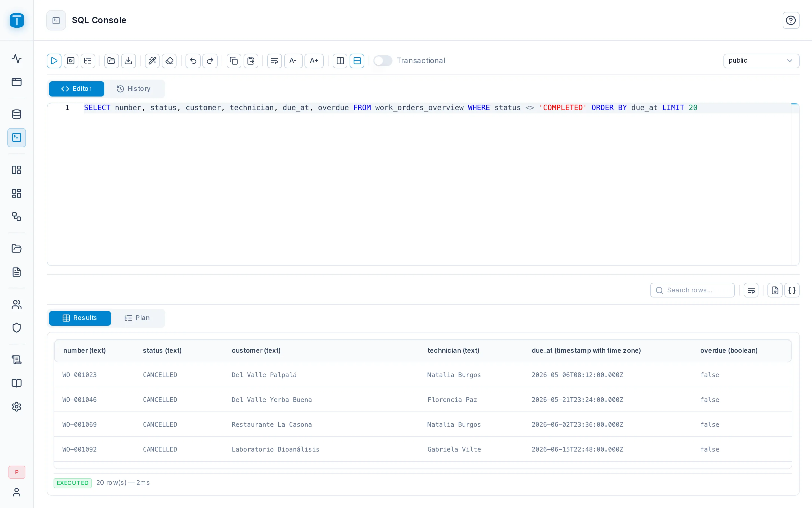Click the red P badge in sidebar

(x=17, y=472)
